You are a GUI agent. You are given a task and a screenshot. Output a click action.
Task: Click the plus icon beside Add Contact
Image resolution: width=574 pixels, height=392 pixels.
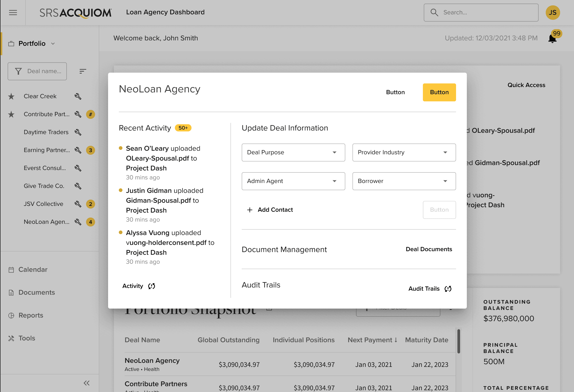tap(250, 210)
